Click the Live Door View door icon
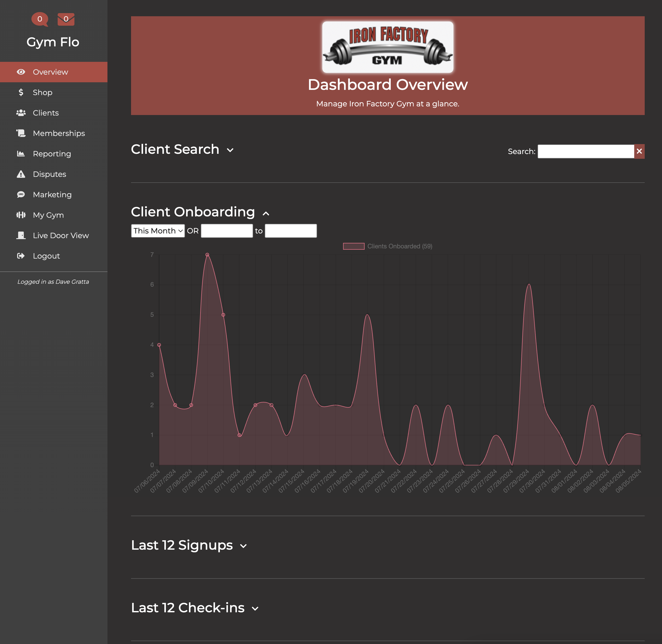The width and height of the screenshot is (662, 644). 21,236
